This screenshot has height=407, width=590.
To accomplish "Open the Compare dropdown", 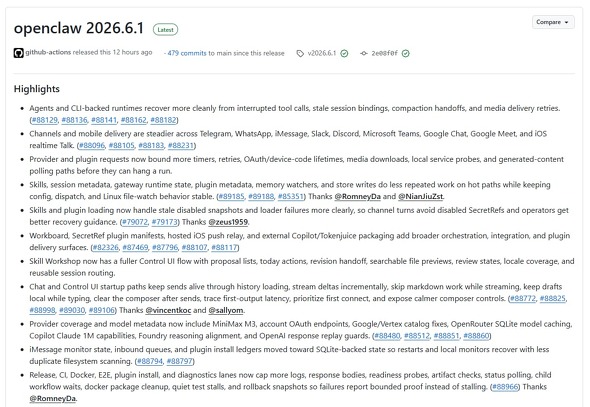I will [x=553, y=22].
